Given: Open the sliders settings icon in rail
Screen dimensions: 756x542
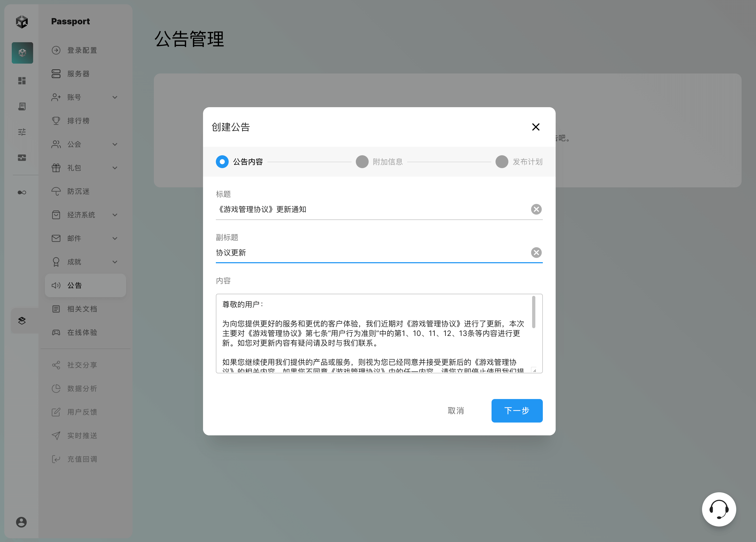Looking at the screenshot, I should pyautogui.click(x=22, y=132).
